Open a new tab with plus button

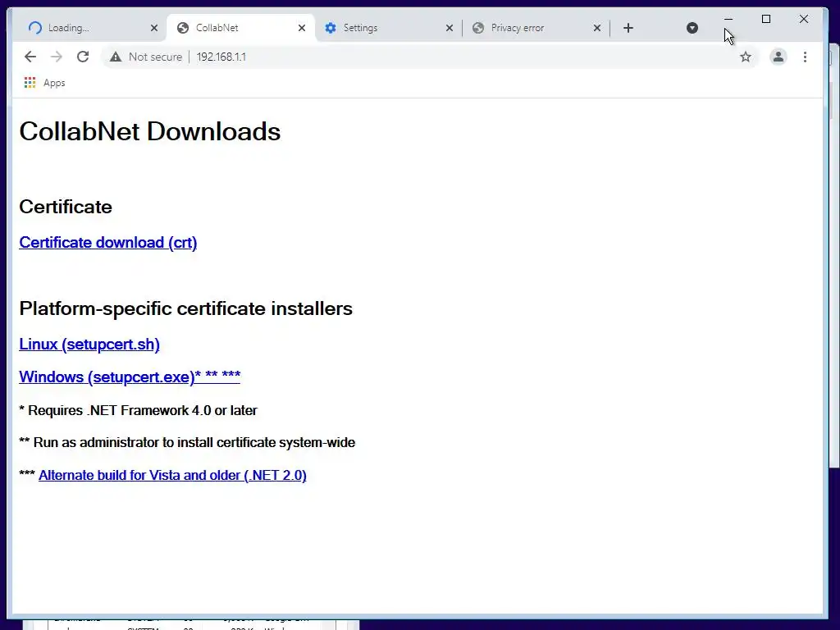(628, 28)
